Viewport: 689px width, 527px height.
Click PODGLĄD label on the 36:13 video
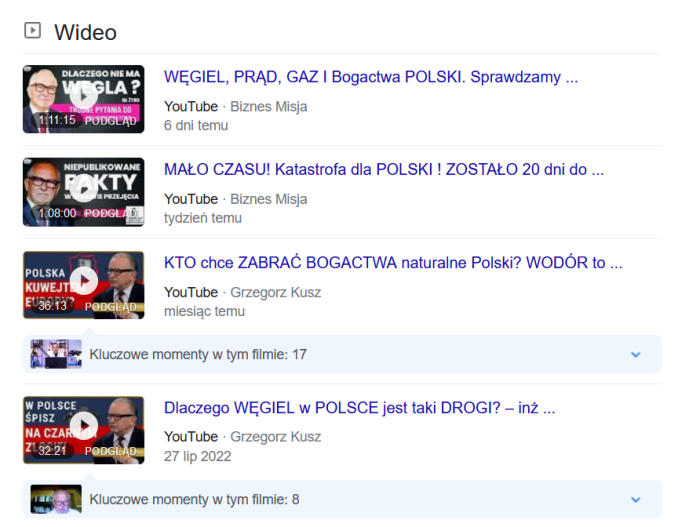(x=111, y=306)
